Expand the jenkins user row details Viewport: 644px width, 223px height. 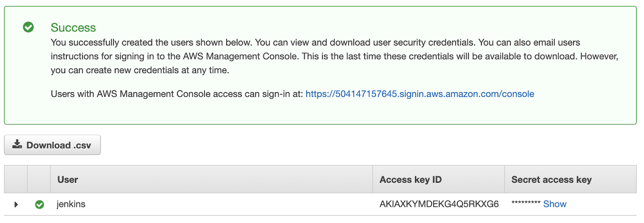tap(16, 204)
